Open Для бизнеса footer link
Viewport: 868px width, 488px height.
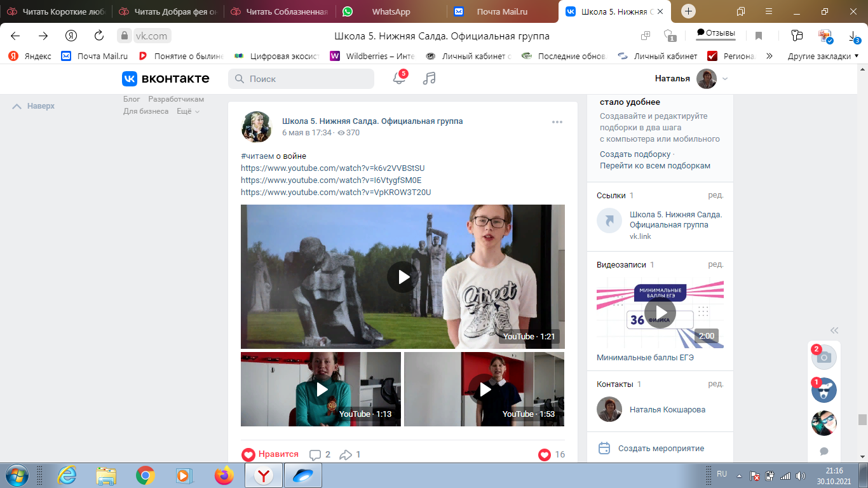click(146, 111)
